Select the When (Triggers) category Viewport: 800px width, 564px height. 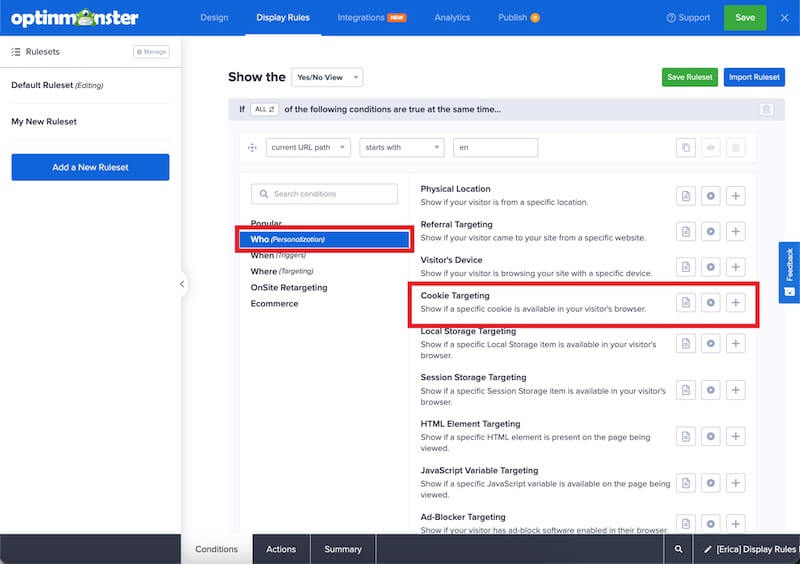[278, 255]
